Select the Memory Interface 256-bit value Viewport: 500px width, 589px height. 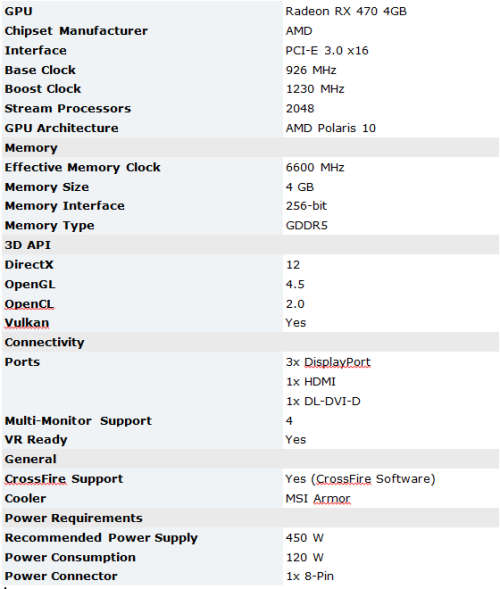306,206
